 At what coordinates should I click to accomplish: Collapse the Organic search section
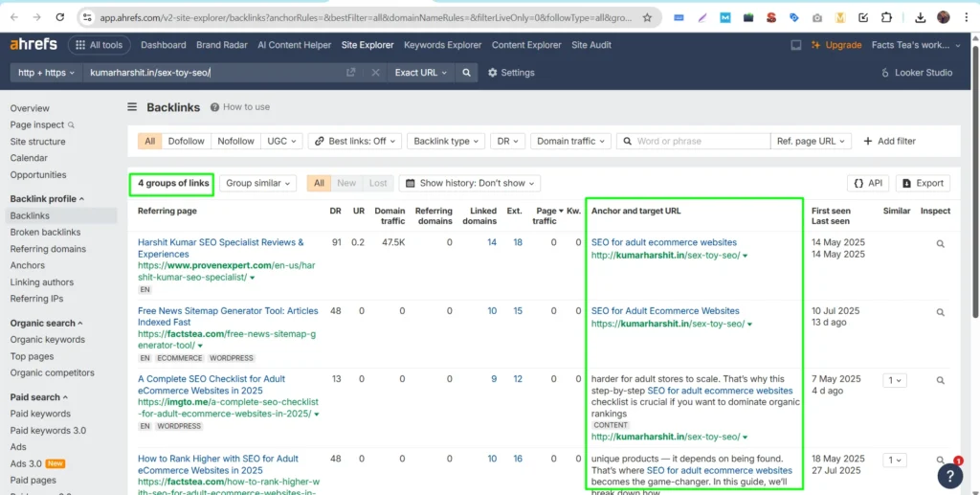pos(47,323)
